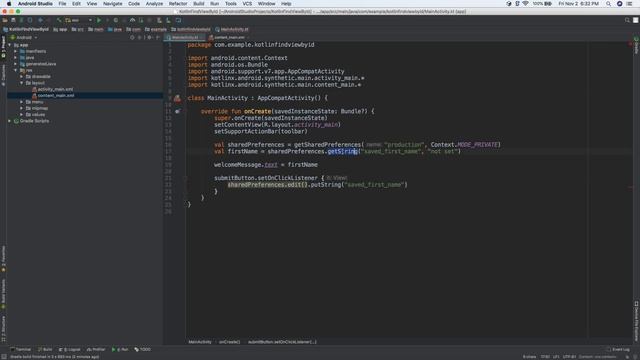Expand the java folder

point(16,58)
